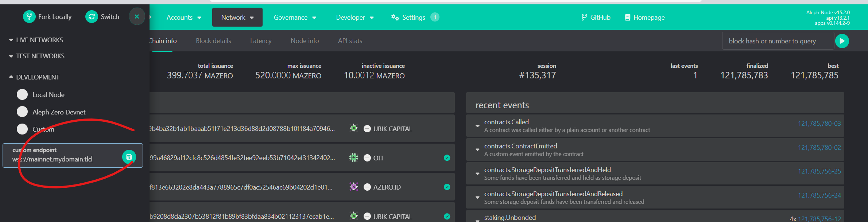The height and width of the screenshot is (222, 868).
Task: Select the Custom endpoint radio option
Action: point(22,129)
